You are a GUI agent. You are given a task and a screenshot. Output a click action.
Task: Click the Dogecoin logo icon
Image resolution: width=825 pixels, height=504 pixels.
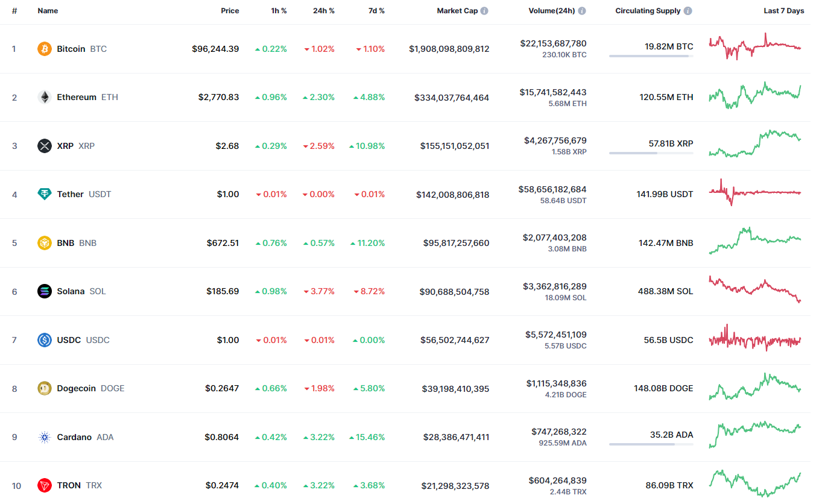coord(45,388)
